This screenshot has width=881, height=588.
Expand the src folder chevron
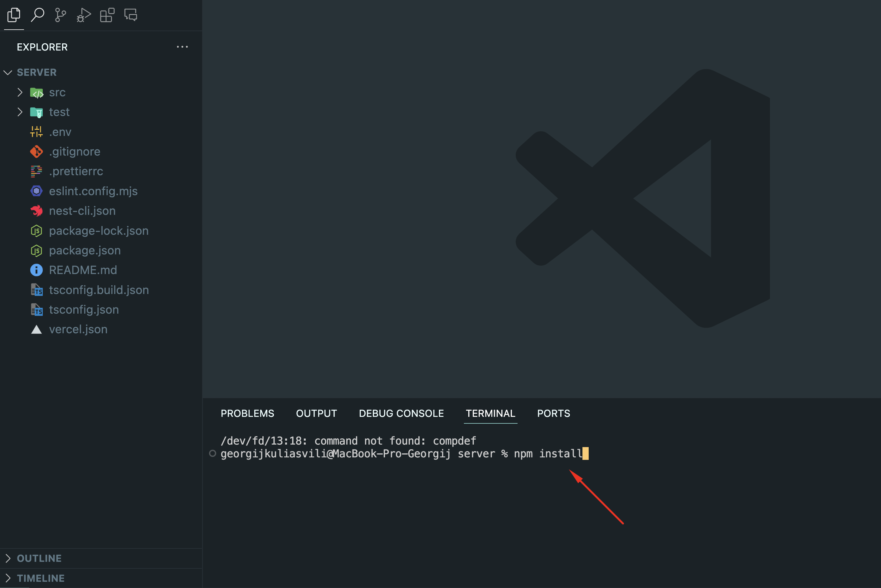(20, 92)
